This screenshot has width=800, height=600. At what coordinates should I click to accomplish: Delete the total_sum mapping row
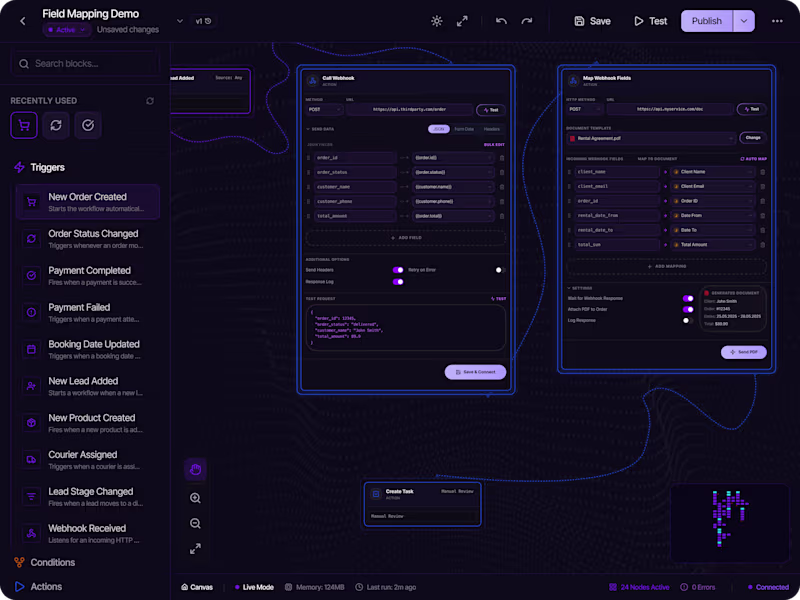[x=763, y=245]
